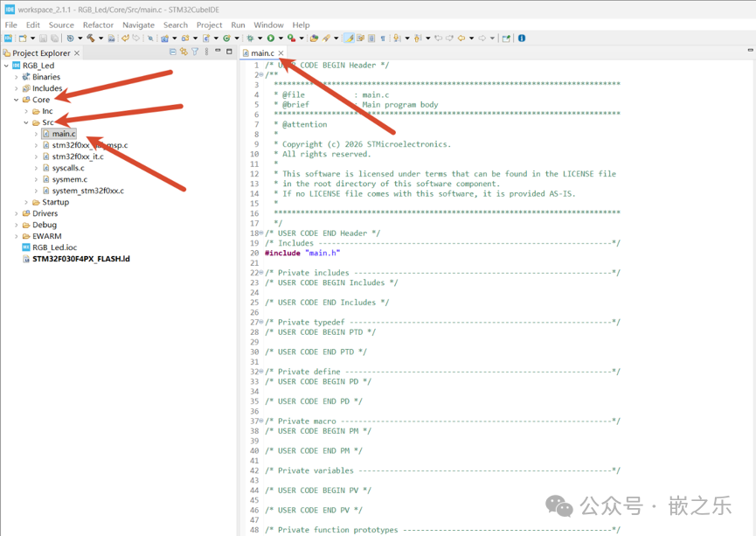
Task: Start Debug with the bug icon
Action: [x=250, y=38]
